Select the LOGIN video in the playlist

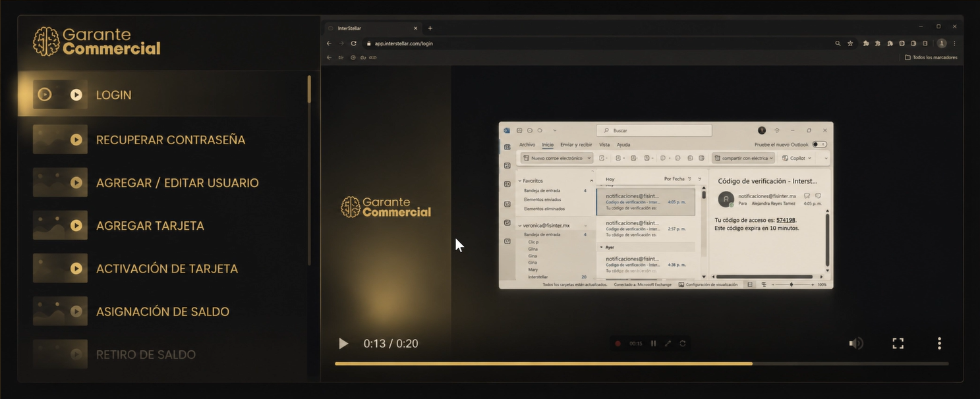161,95
